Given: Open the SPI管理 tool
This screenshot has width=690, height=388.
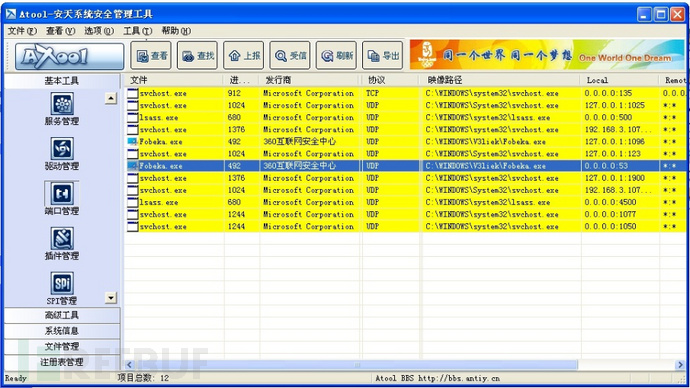Looking at the screenshot, I should click(x=62, y=289).
